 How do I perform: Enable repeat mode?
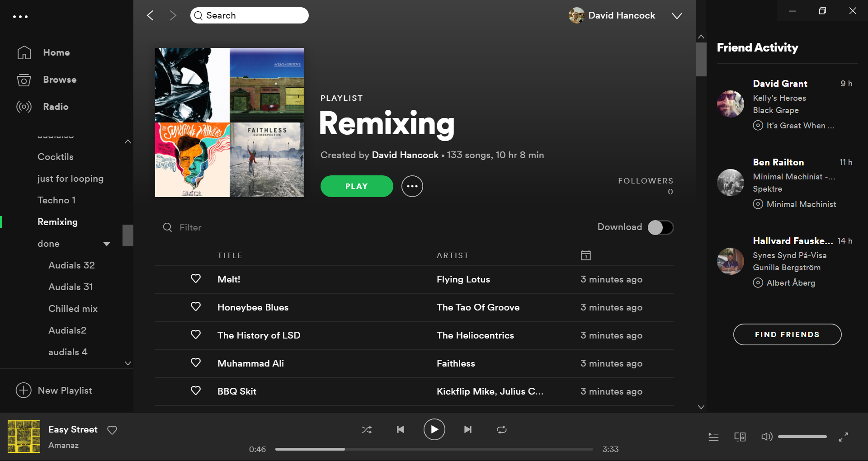pos(502,430)
